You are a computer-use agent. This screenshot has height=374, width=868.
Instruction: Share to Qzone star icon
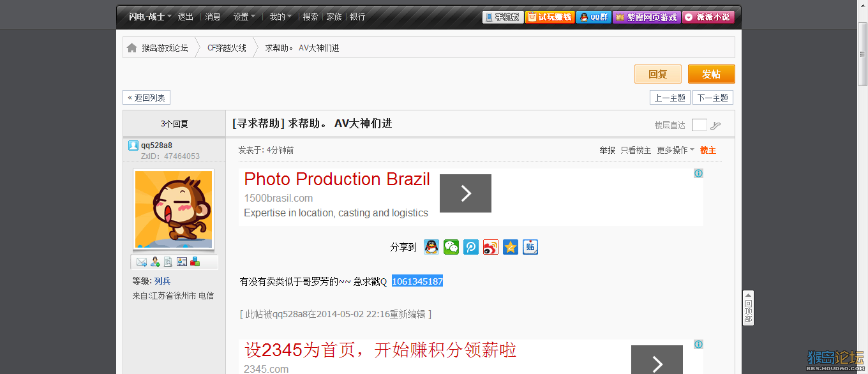click(x=511, y=247)
